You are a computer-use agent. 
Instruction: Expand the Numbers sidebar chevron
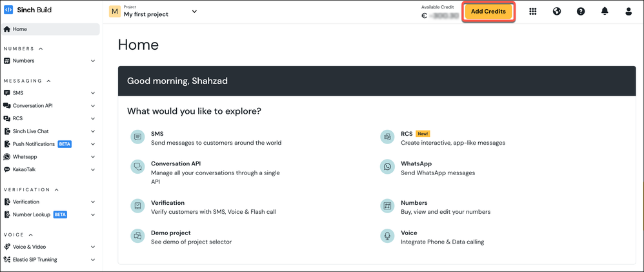(93, 61)
